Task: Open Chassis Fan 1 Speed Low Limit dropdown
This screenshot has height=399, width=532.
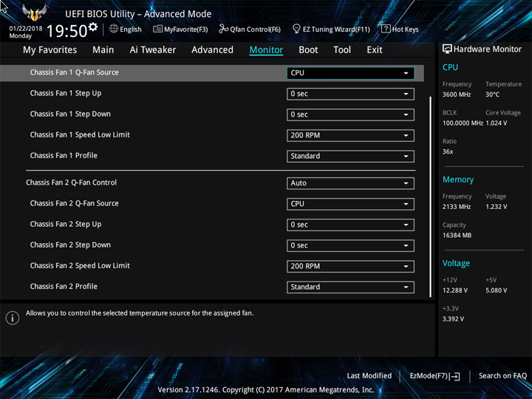Action: click(350, 135)
